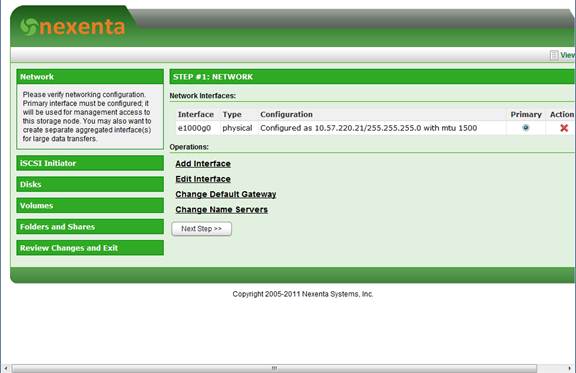Screen dimensions: 576x373
Task: Click the Copyright 2005-2011 Nexenta Systems text
Action: [303, 294]
